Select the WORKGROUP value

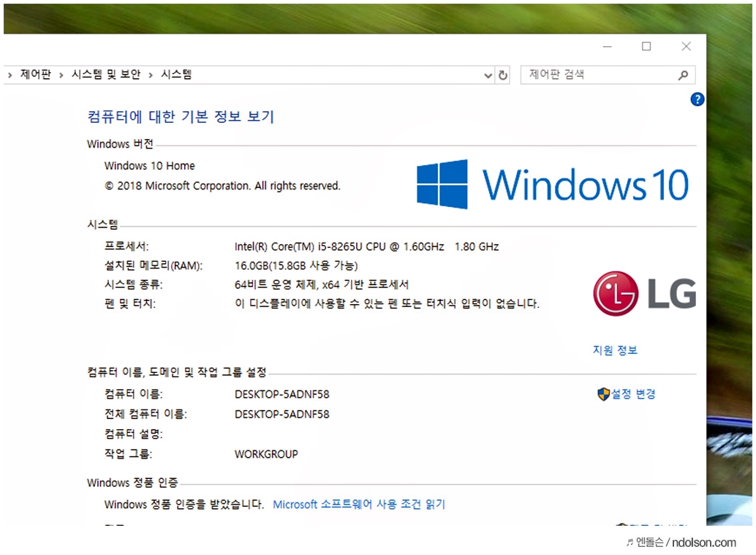pyautogui.click(x=266, y=454)
